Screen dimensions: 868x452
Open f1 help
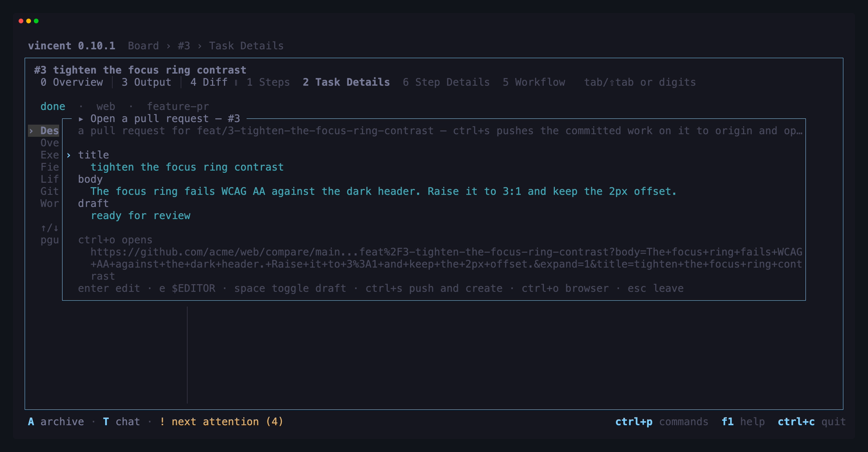click(743, 422)
